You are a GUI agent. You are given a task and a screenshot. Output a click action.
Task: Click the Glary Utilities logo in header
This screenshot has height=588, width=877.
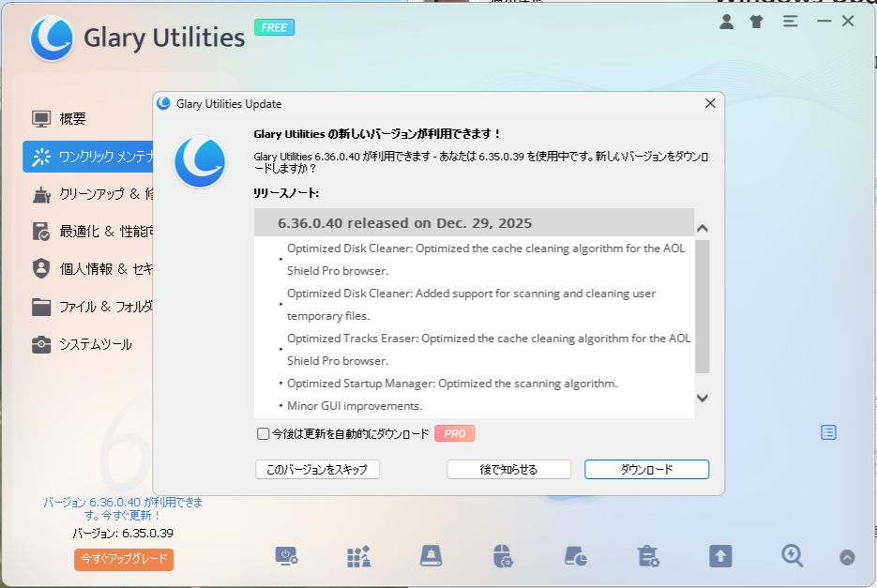pos(52,38)
